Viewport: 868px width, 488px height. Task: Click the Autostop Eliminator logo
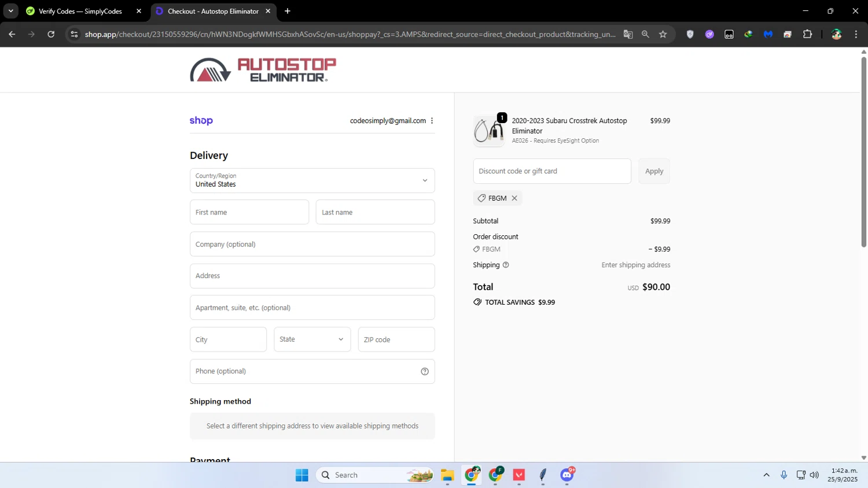tap(263, 70)
